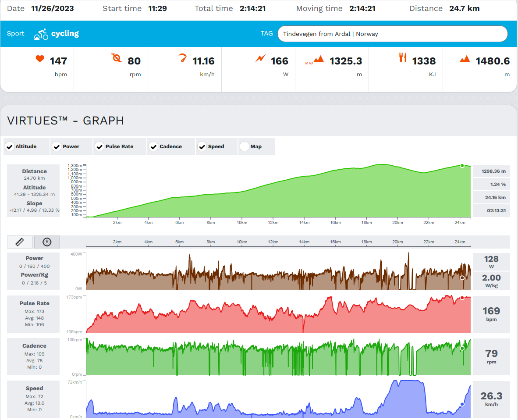Uncheck the Altitude checkbox
518x420 pixels.
tap(9, 147)
